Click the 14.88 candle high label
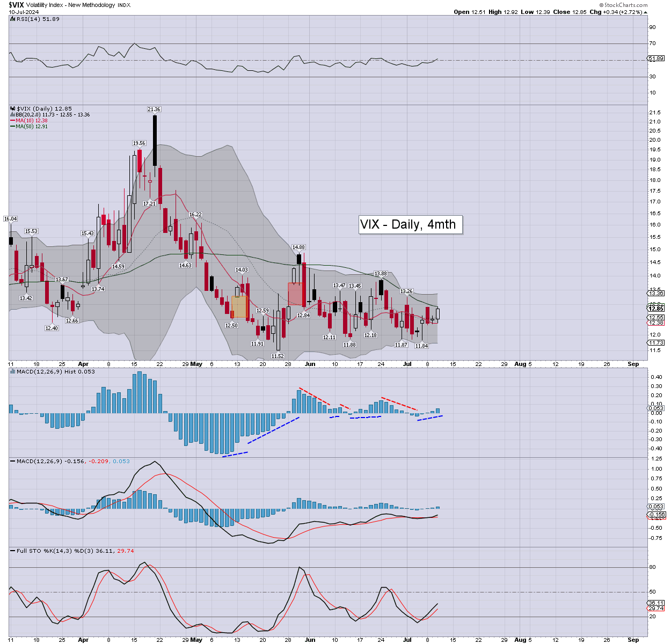The image size is (671, 644). pos(299,247)
